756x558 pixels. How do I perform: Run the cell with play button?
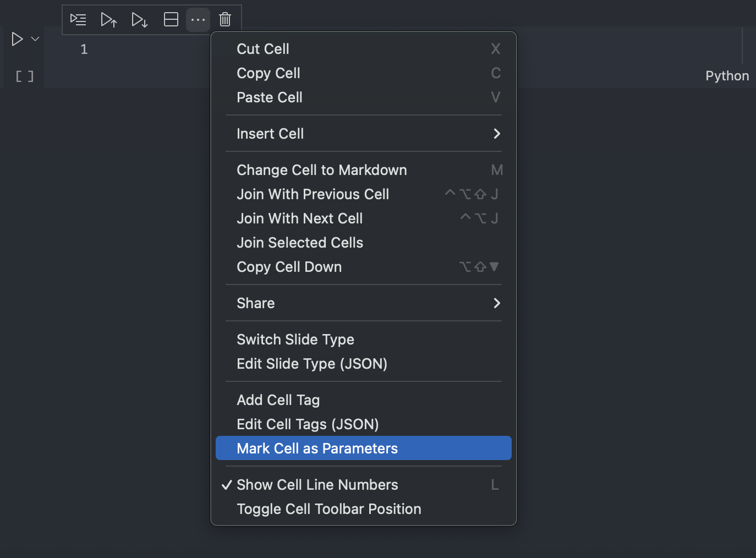18,39
